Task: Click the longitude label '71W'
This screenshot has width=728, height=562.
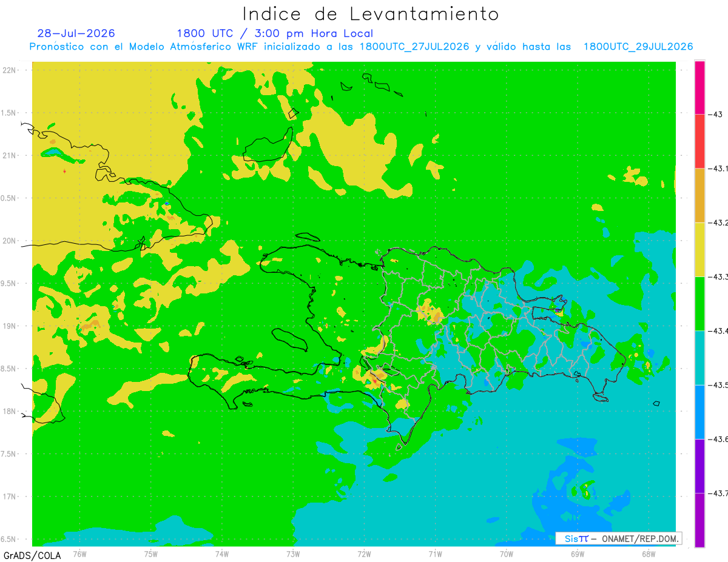Action: coord(435,554)
